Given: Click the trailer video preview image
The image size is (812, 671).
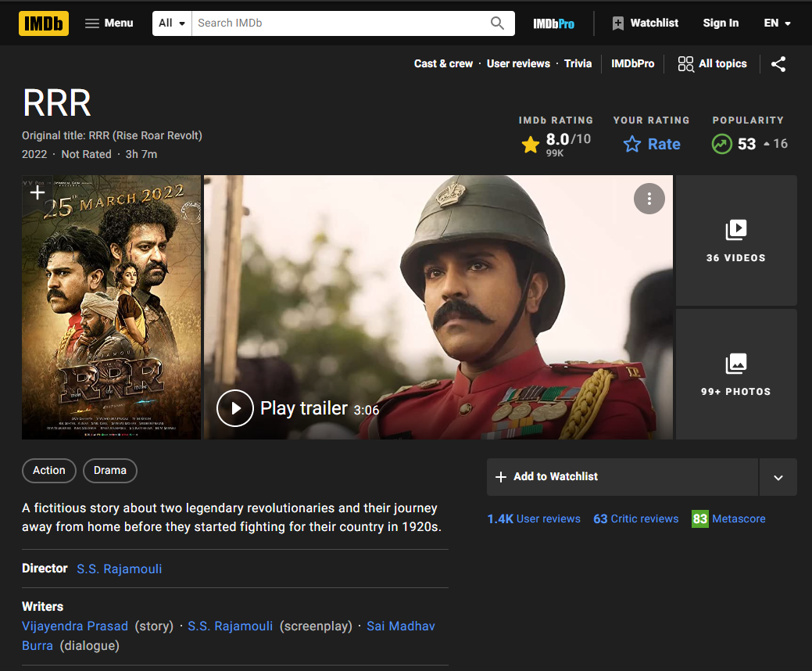Looking at the screenshot, I should pyautogui.click(x=438, y=307).
